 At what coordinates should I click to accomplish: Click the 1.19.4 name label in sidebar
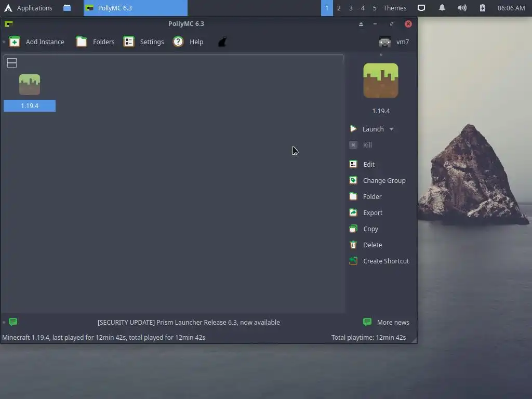pos(381,111)
